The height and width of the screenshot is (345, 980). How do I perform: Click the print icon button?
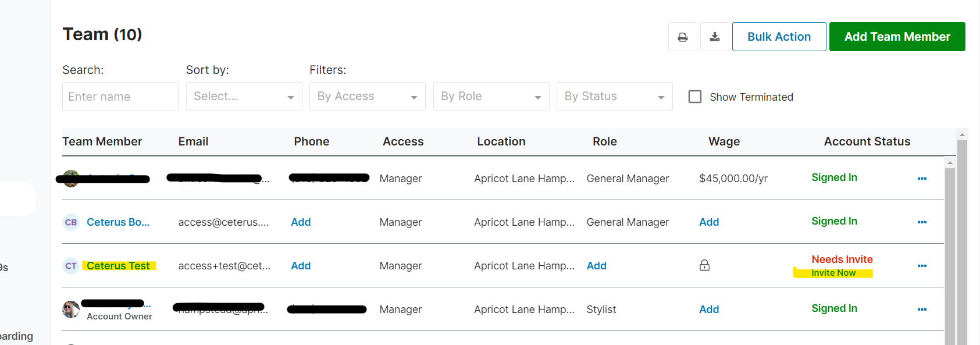pyautogui.click(x=683, y=37)
